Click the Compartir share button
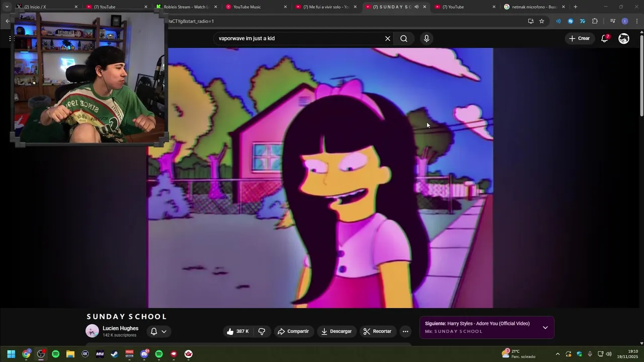 (293, 331)
